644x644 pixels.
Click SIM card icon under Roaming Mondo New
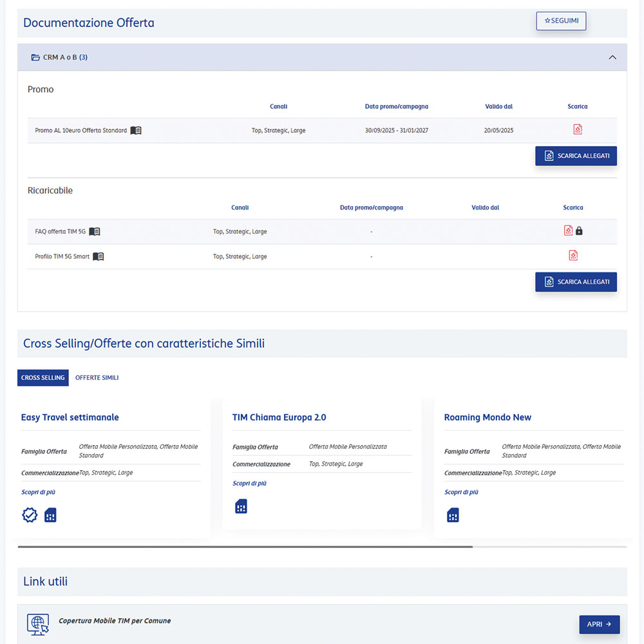(453, 515)
